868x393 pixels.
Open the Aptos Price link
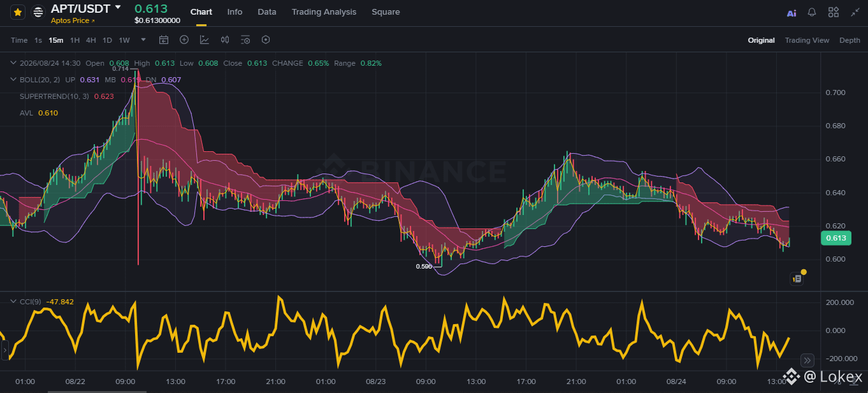coord(73,21)
